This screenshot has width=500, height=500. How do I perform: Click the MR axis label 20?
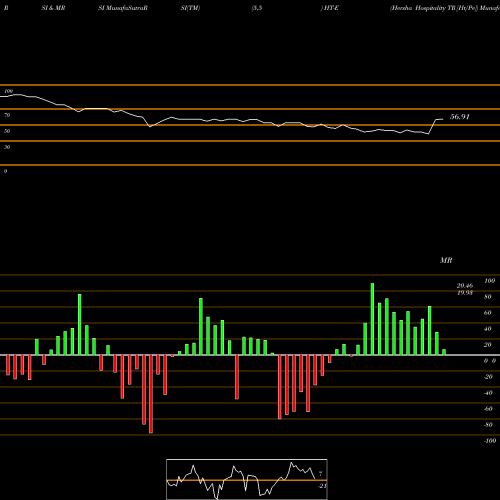[487, 345]
